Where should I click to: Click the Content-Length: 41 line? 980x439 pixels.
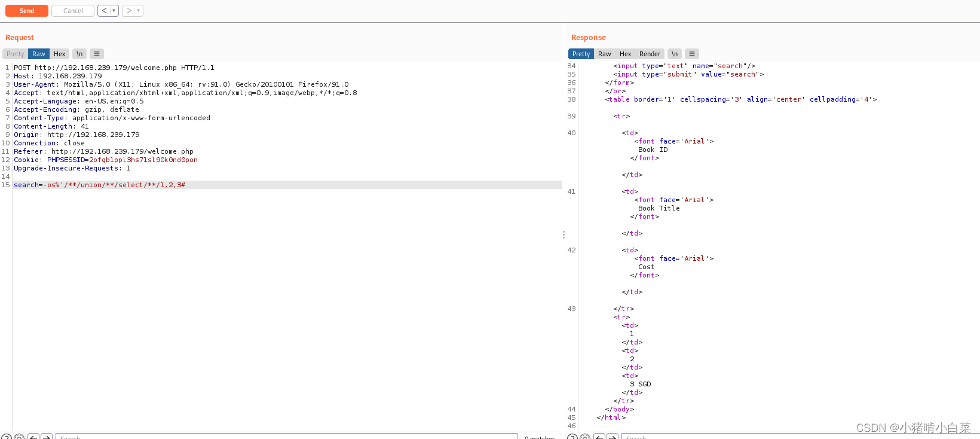(51, 126)
